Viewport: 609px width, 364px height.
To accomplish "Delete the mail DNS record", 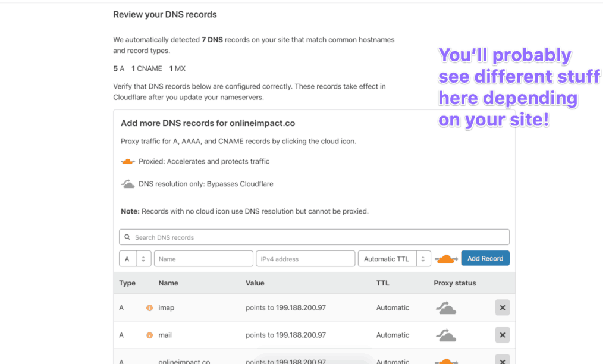I will [502, 335].
